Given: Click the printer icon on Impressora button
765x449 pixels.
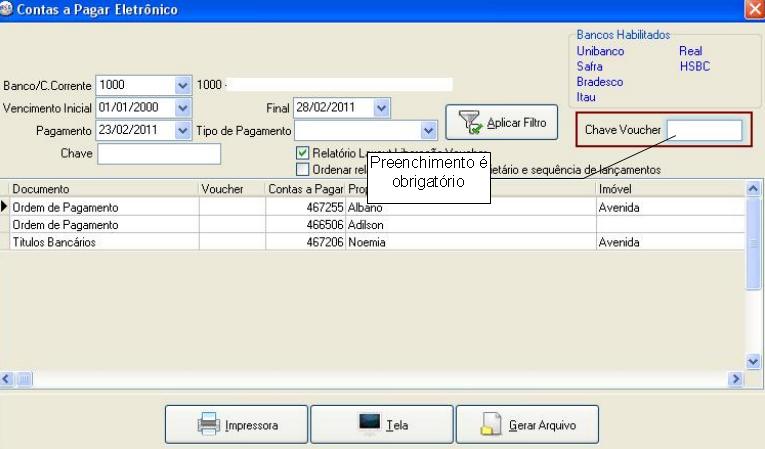Looking at the screenshot, I should tap(209, 424).
